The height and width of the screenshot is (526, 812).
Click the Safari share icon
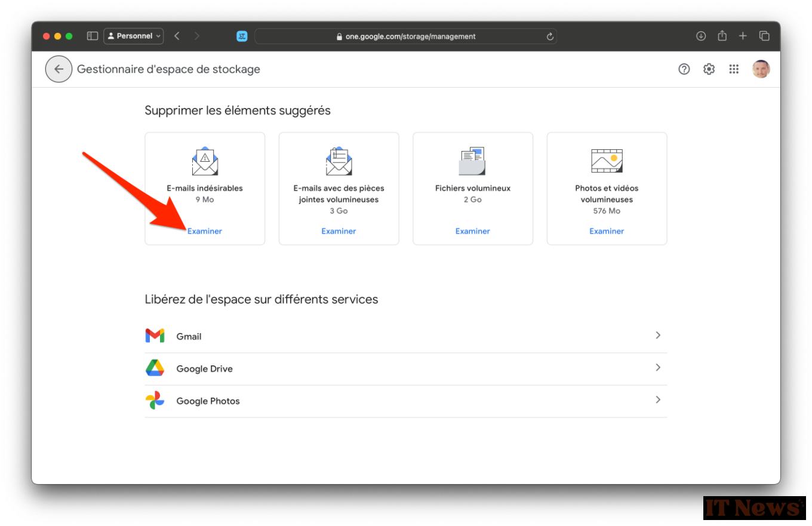pyautogui.click(x=722, y=36)
